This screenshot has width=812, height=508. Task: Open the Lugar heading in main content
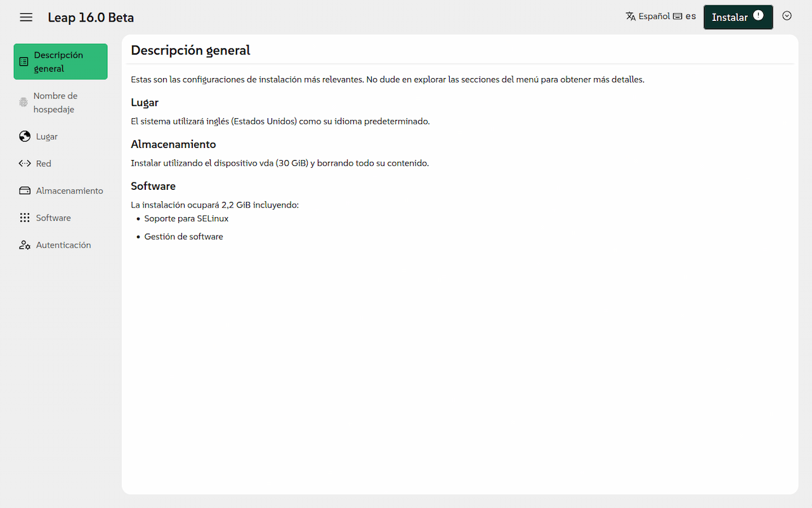[145, 102]
